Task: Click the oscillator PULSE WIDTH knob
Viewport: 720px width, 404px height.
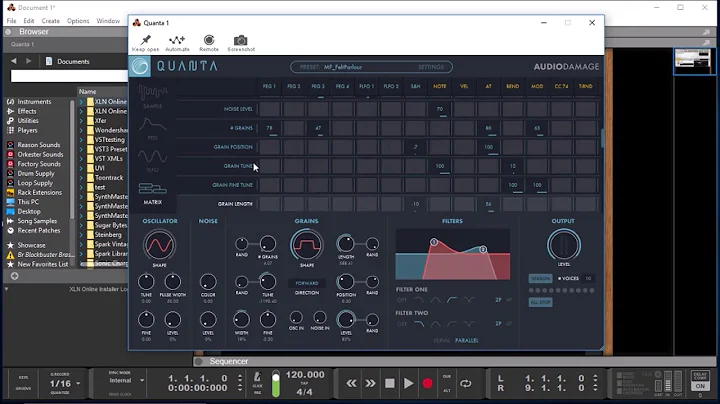Action: (x=173, y=281)
